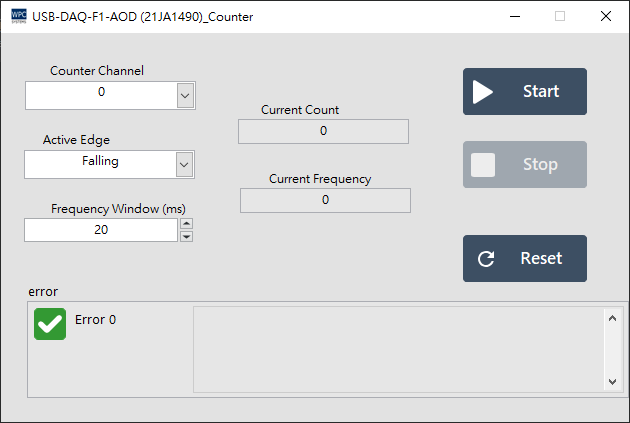Open the Active Edge dropdown arrow
Image resolution: width=630 pixels, height=423 pixels.
pos(184,164)
